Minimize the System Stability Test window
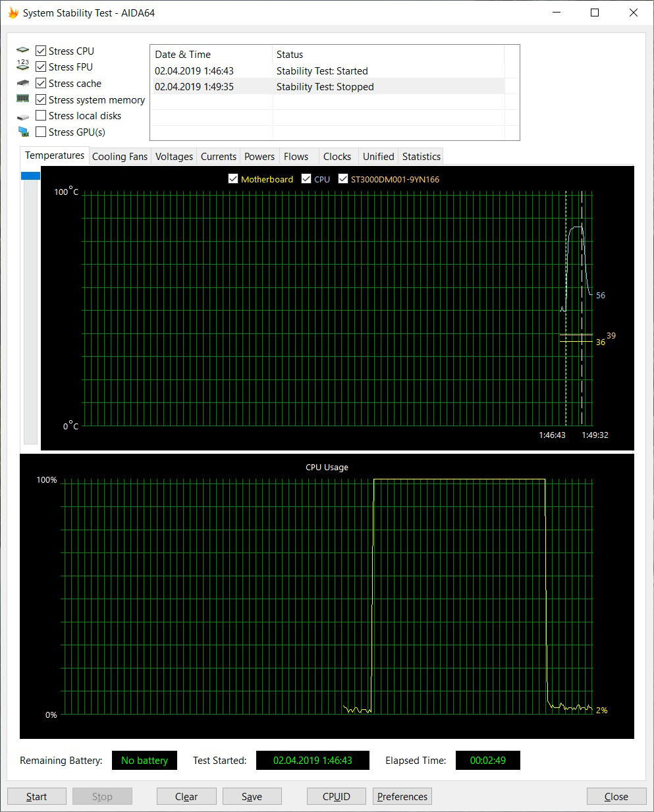The width and height of the screenshot is (654, 812). click(556, 13)
